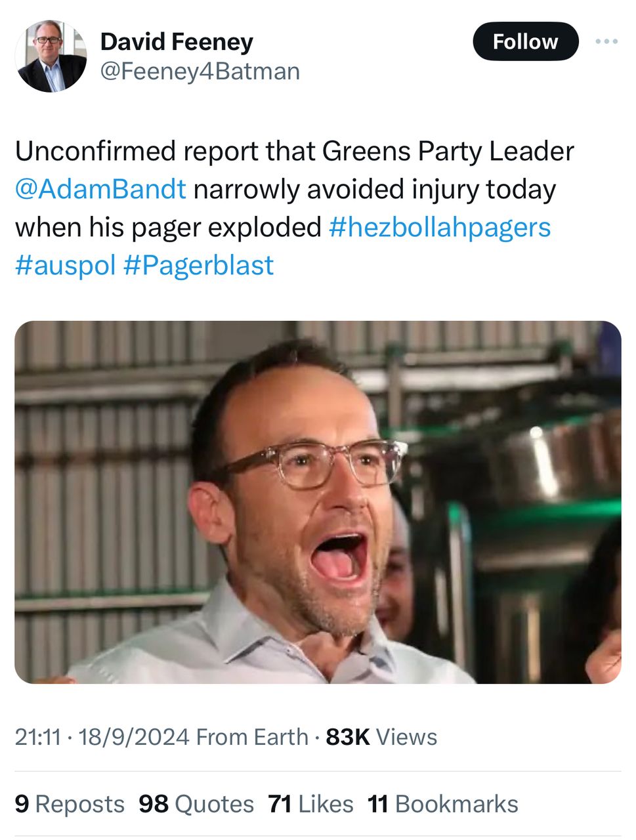
Task: Open the #hezbollahpagers hashtag
Action: (x=439, y=227)
